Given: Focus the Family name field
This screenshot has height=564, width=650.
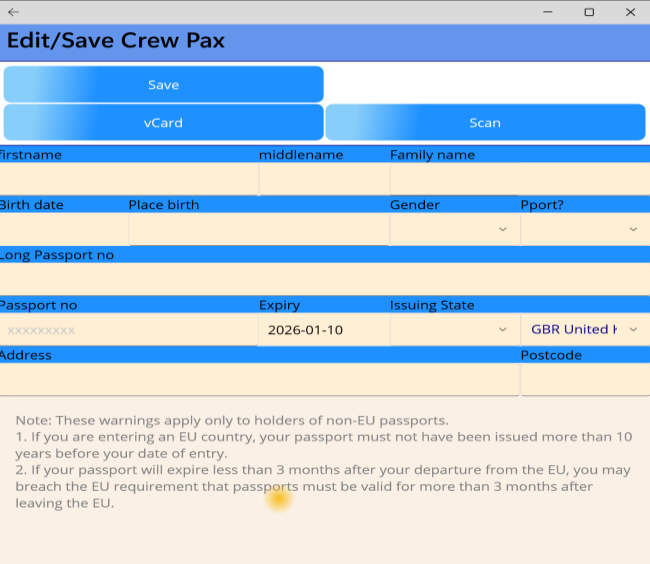Looking at the screenshot, I should pyautogui.click(x=519, y=179).
